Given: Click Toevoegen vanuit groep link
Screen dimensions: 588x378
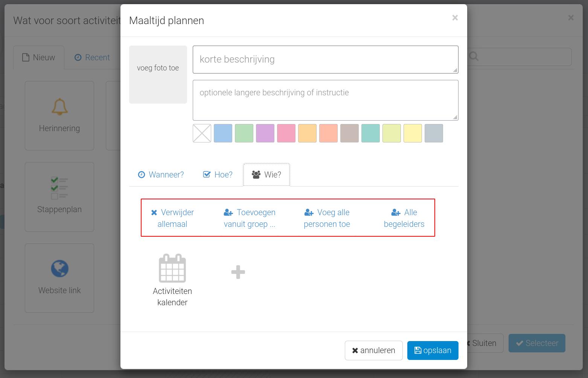Looking at the screenshot, I should pyautogui.click(x=250, y=218).
